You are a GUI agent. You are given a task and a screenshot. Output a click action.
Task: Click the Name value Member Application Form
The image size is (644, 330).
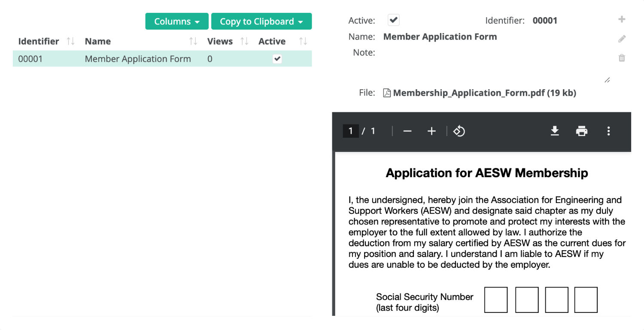(440, 36)
